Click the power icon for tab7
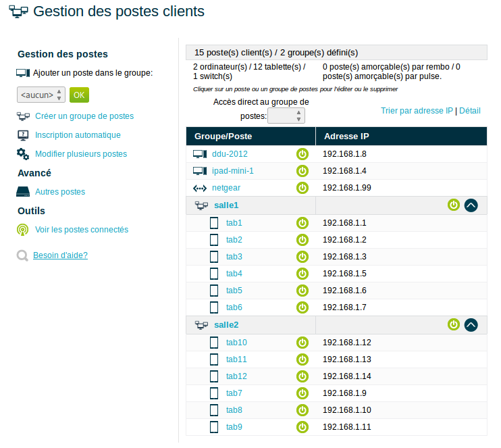Viewport: 501px width, 448px height. [302, 393]
